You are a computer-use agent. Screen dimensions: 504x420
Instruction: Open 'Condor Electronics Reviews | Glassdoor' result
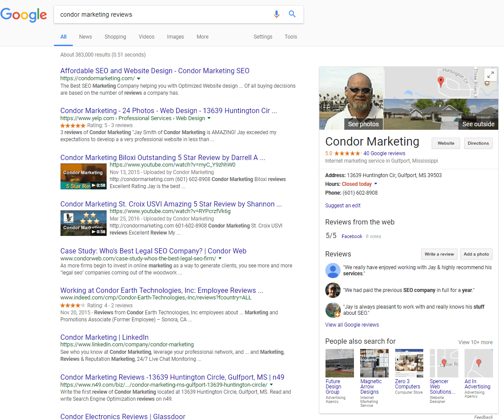(123, 416)
